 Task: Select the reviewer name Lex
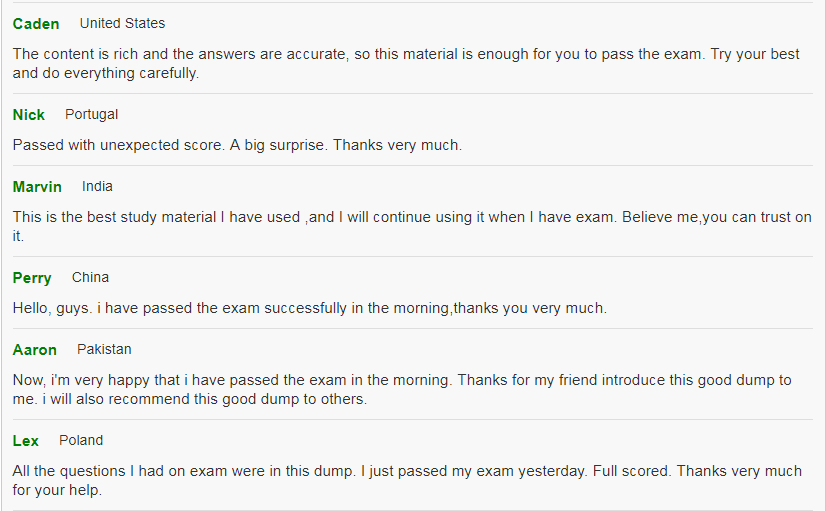point(25,441)
